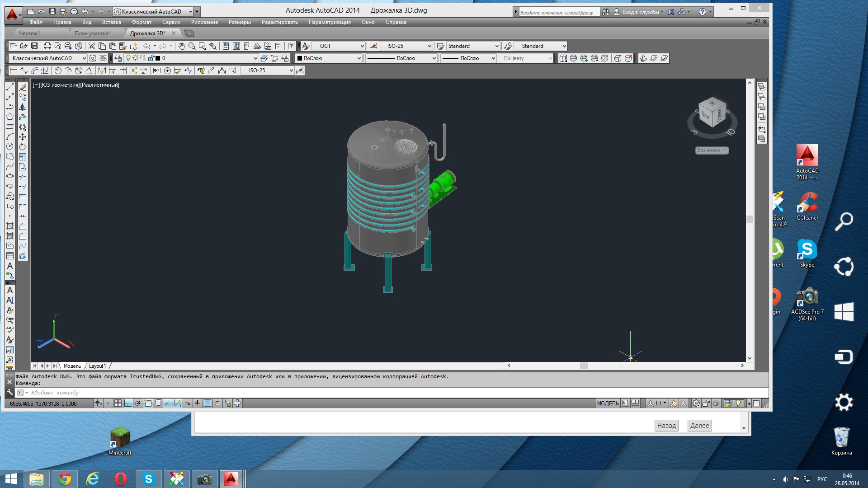868x488 pixels.
Task: Click the keyword search field in title bar
Action: [x=559, y=12]
